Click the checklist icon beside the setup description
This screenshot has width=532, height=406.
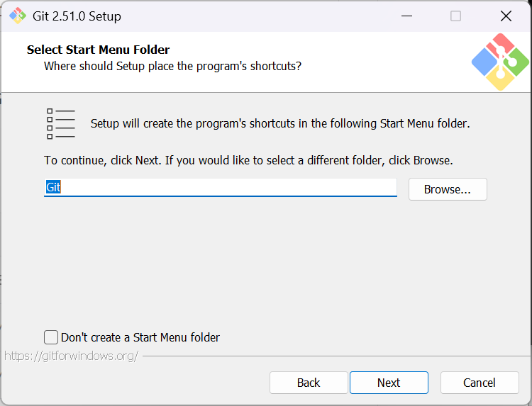pos(60,123)
